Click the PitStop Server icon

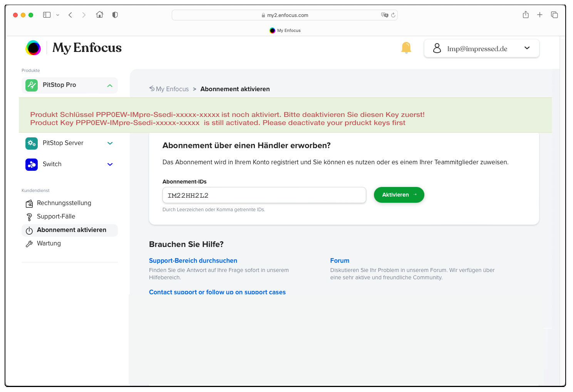tap(32, 143)
